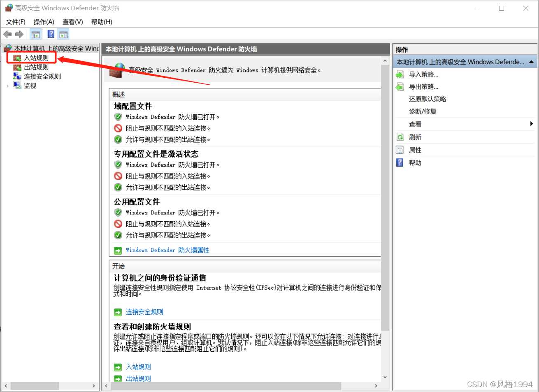
Task: Click 计算机之间的身份验证通信 heading
Action: click(x=160, y=278)
